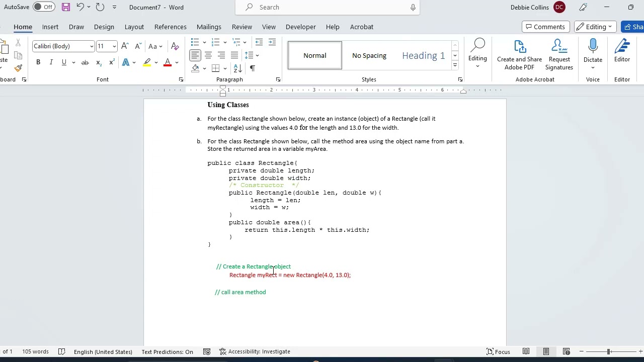Expand the Styles gallery
The height and width of the screenshot is (362, 644).
(x=455, y=65)
